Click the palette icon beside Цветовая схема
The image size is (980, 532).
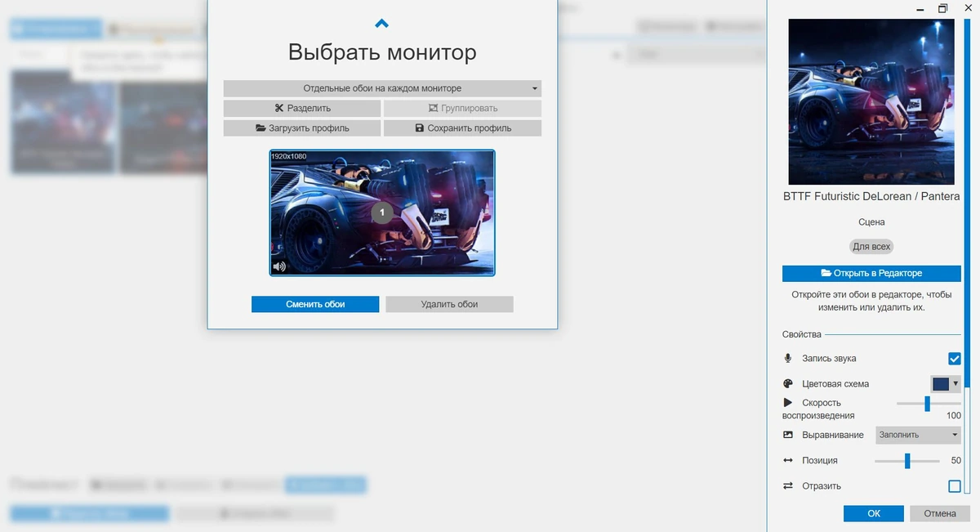tap(788, 384)
